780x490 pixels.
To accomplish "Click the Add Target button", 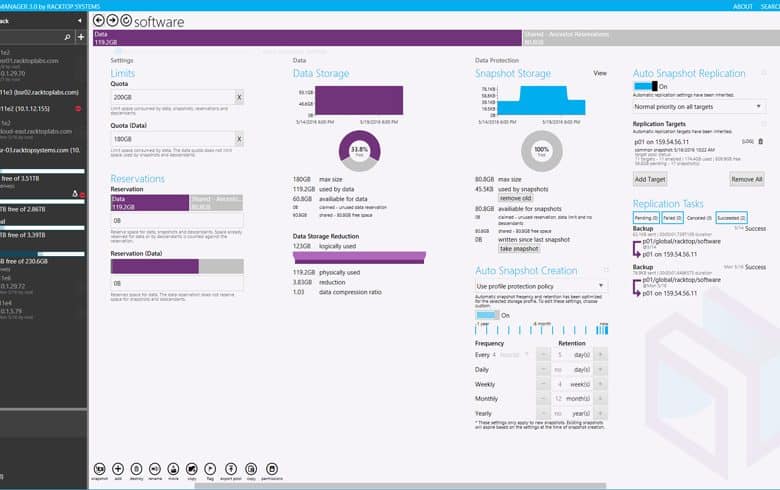I will point(650,179).
